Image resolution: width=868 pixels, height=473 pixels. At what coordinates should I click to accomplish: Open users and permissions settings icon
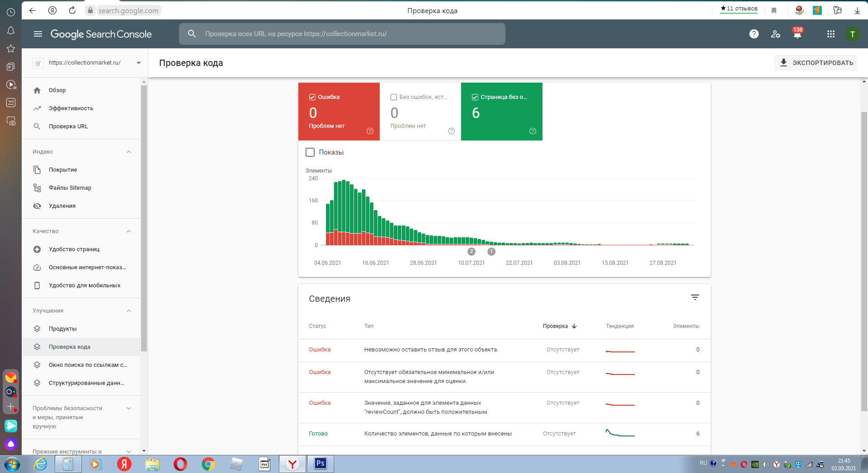pyautogui.click(x=776, y=34)
